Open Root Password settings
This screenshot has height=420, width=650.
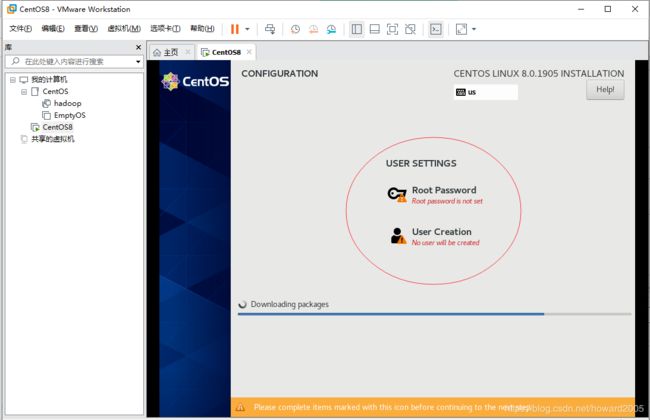tap(435, 195)
